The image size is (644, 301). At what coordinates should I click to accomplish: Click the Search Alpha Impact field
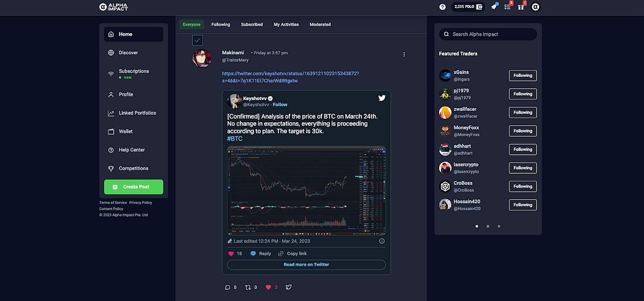488,34
